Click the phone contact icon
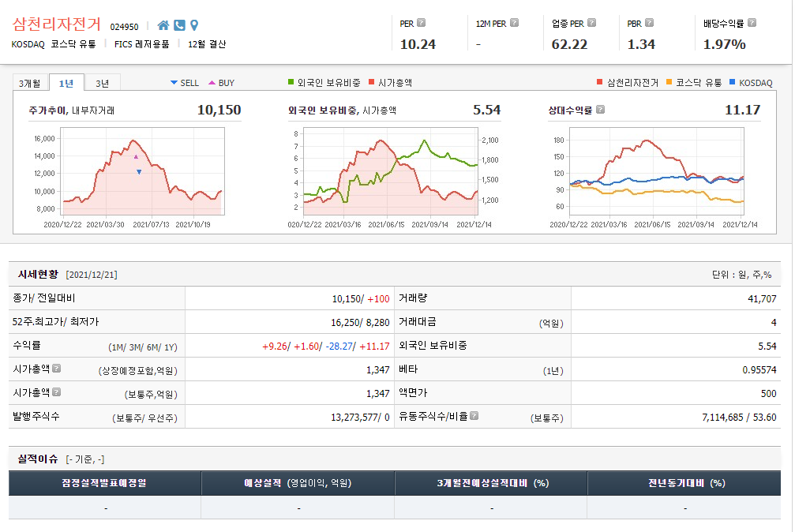Image resolution: width=795 pixels, height=532 pixels. tap(179, 25)
